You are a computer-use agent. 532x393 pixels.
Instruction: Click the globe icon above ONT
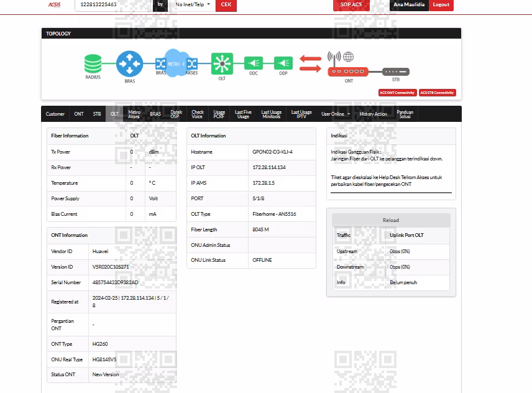[349, 57]
